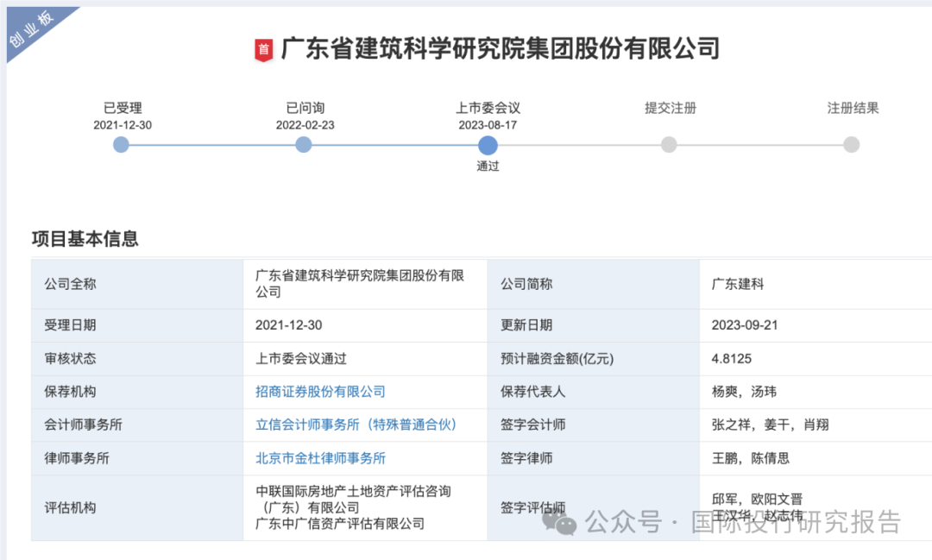
Task: Click date 2022-02-23 under 已问询
Action: coord(305,125)
